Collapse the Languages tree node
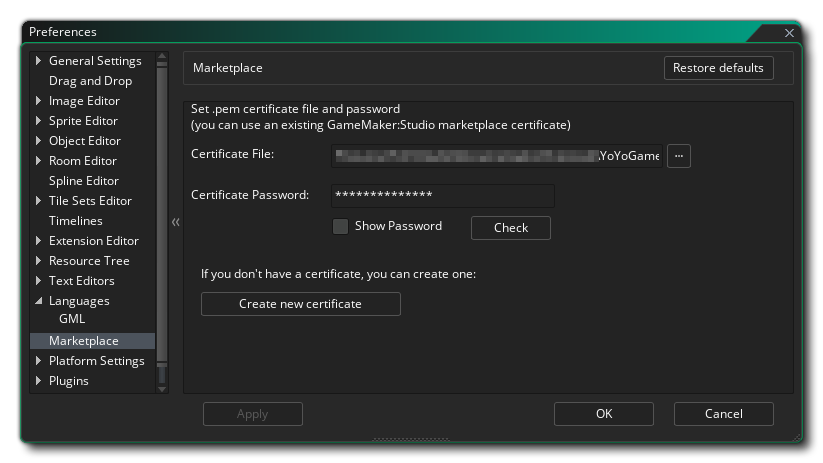 point(39,301)
